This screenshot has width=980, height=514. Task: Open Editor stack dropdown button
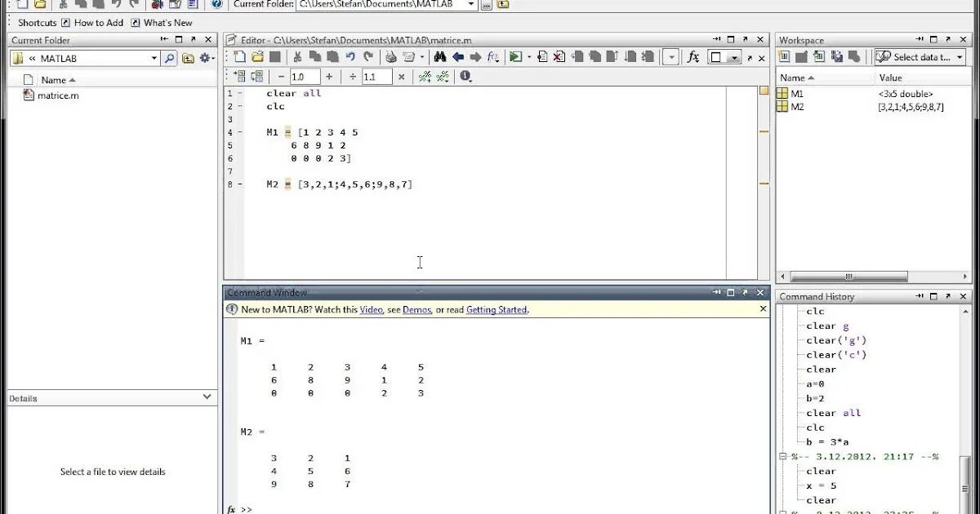point(670,57)
